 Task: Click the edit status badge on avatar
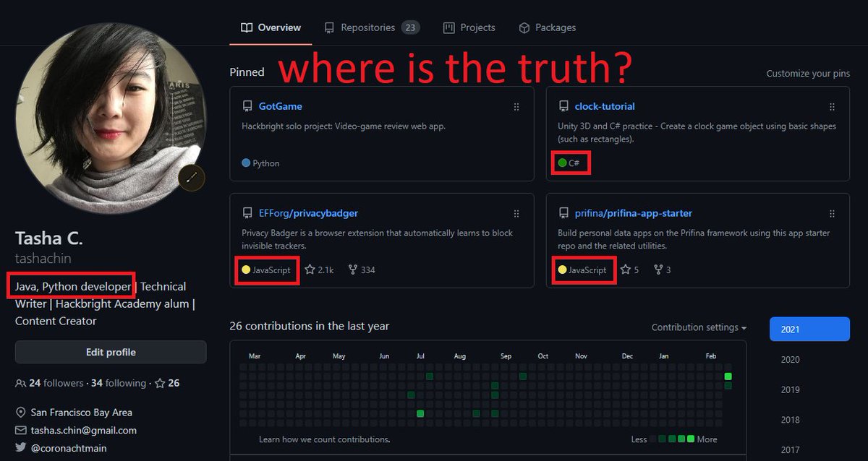[x=192, y=177]
